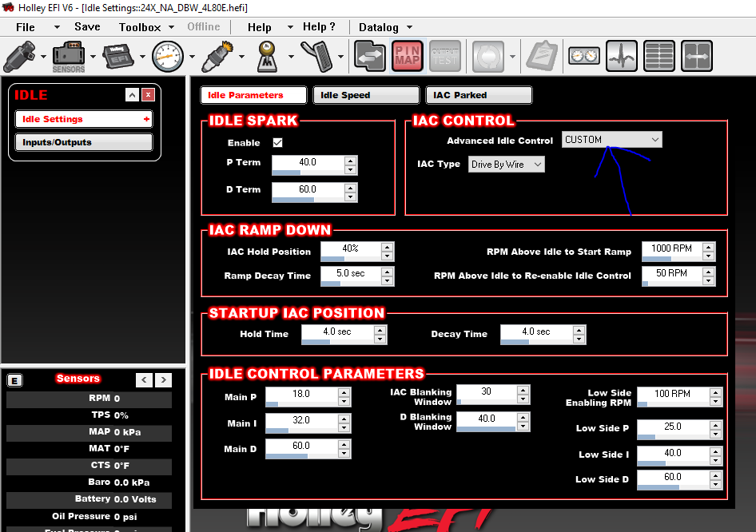
Task: Toggle the E button beside Sensors
Action: click(x=15, y=381)
